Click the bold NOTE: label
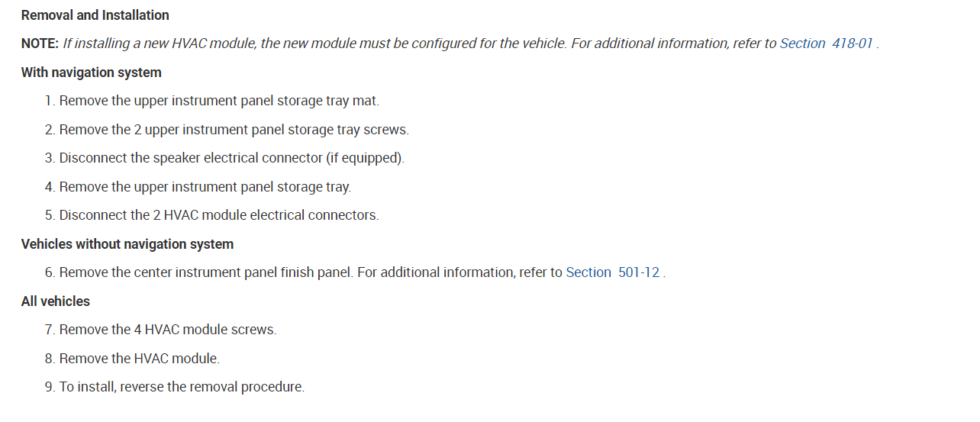The image size is (980, 422). [x=40, y=43]
